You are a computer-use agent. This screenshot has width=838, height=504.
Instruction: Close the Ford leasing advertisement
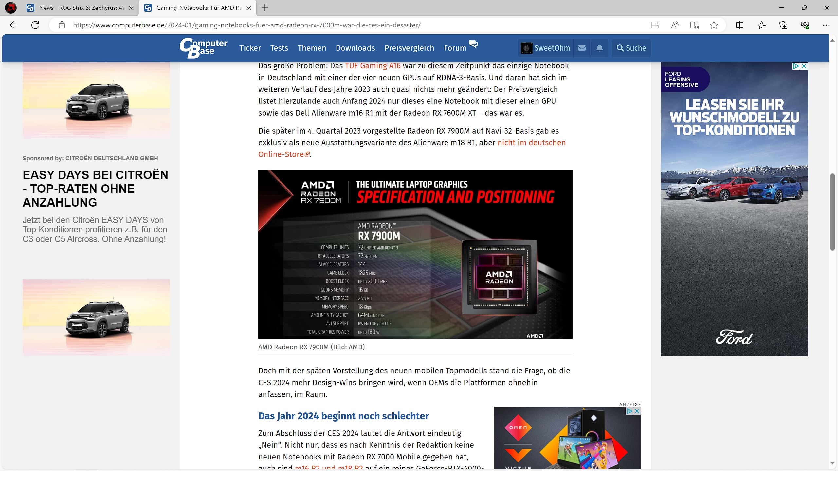coord(804,66)
